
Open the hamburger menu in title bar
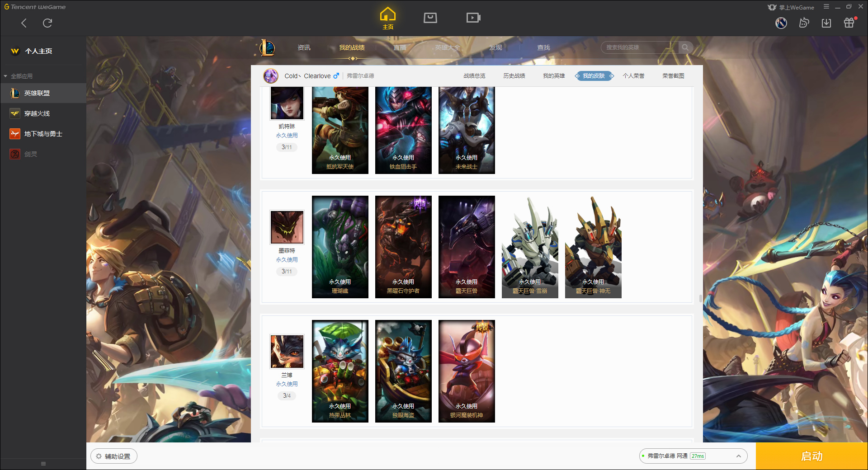pyautogui.click(x=826, y=7)
